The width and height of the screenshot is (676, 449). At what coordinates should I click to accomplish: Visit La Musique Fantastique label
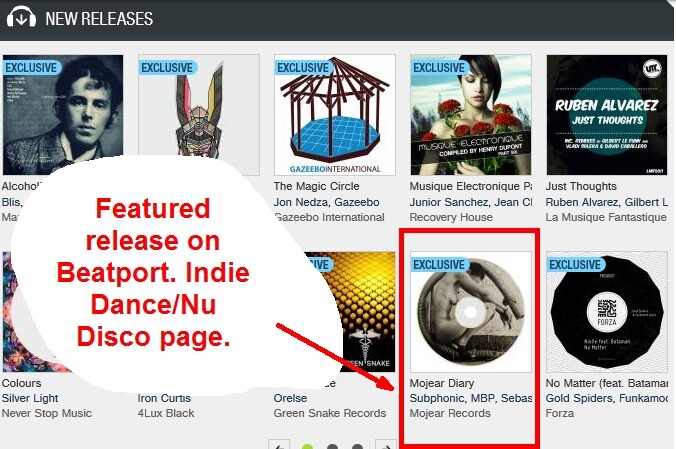(606, 217)
